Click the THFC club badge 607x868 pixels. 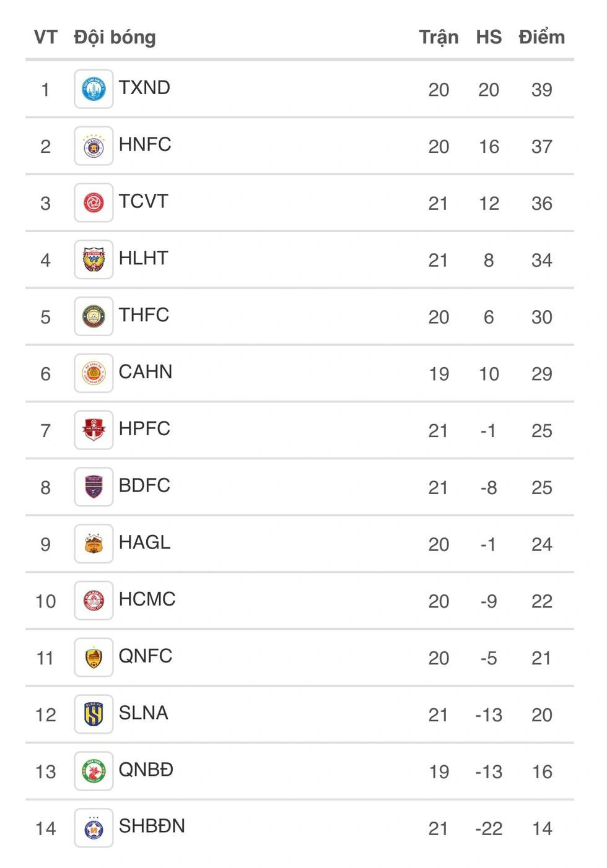coord(94,316)
